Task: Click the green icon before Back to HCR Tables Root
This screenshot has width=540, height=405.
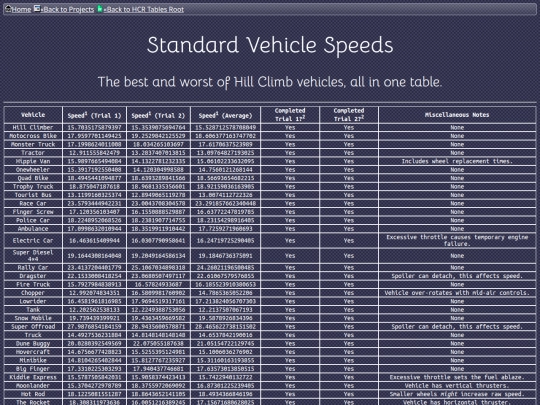Action: coord(100,9)
